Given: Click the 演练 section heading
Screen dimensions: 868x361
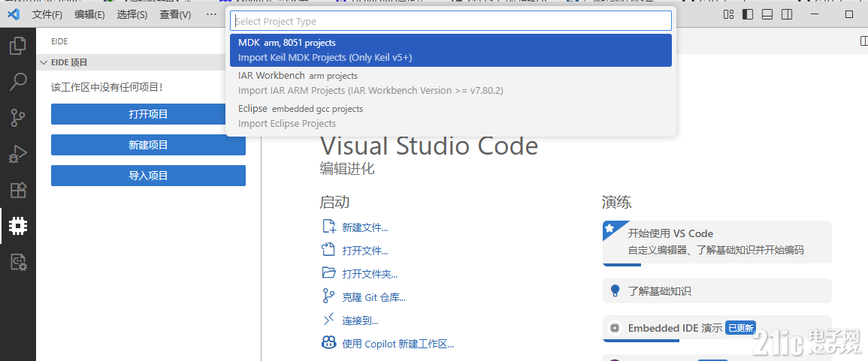Looking at the screenshot, I should tap(617, 202).
